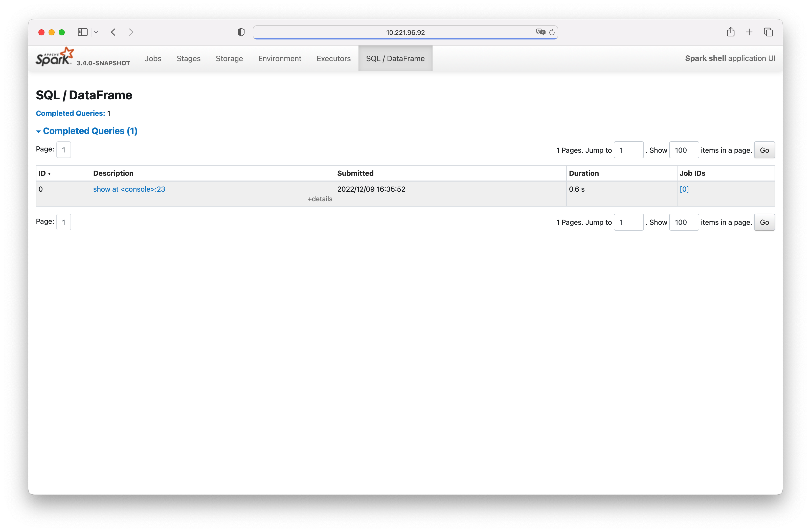Open the Executors tab
The width and height of the screenshot is (811, 532).
click(x=333, y=59)
